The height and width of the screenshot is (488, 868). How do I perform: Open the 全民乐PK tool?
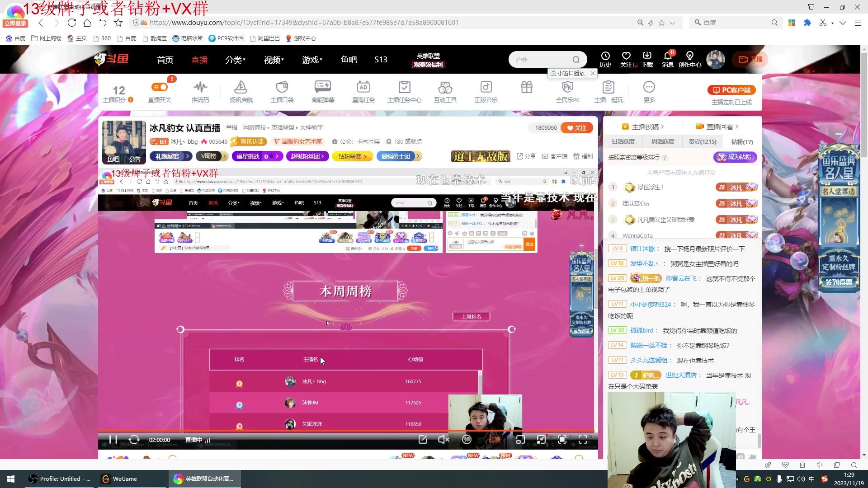(567, 92)
